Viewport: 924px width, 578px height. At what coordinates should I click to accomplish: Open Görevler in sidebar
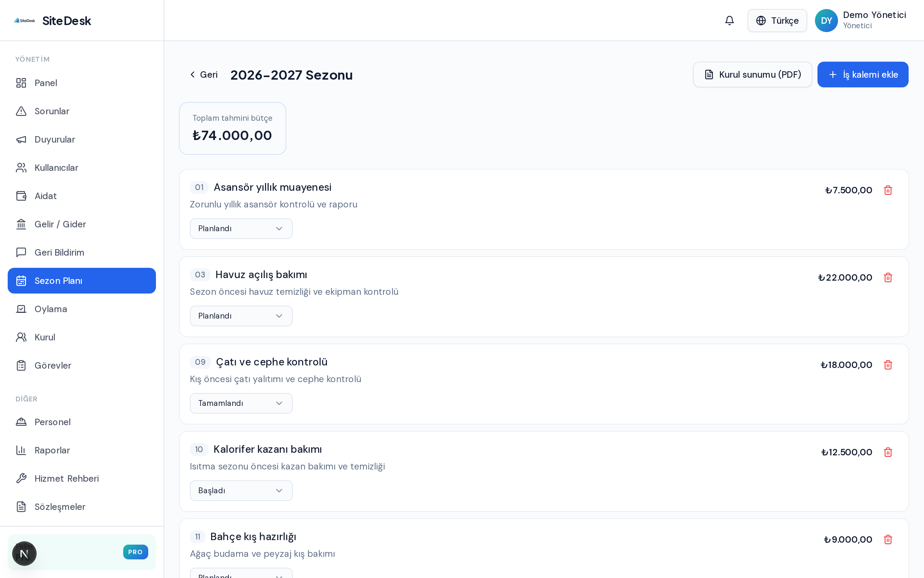[x=82, y=365]
